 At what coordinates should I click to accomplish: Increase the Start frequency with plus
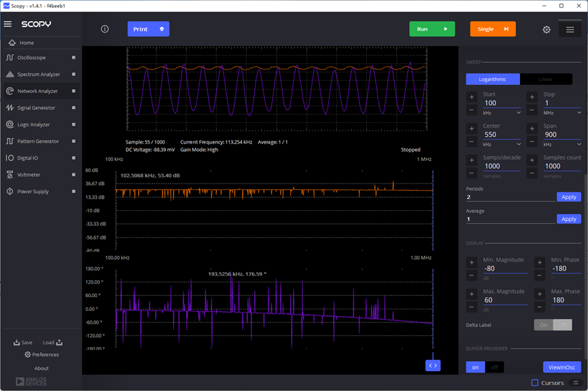click(x=471, y=97)
